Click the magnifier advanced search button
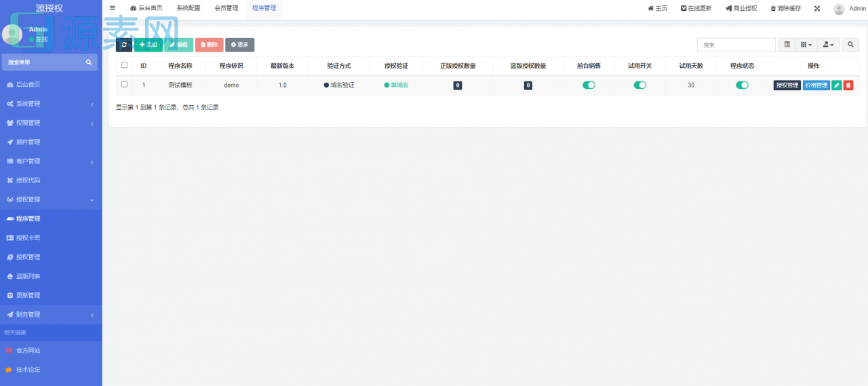The height and width of the screenshot is (386, 868). 850,45
